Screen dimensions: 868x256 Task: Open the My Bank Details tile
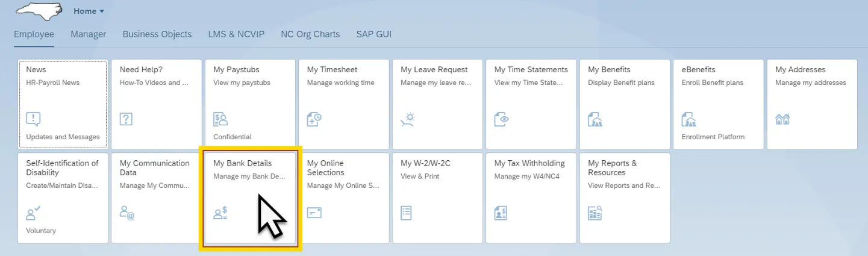tap(250, 198)
